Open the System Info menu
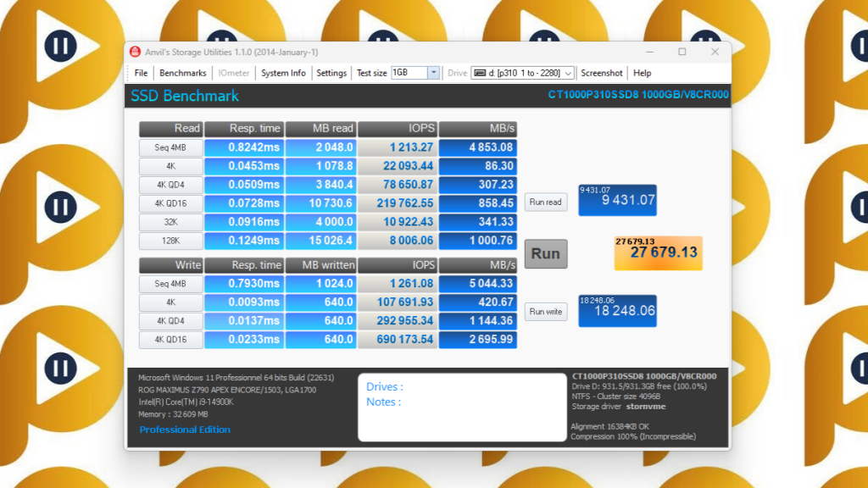 tap(283, 73)
